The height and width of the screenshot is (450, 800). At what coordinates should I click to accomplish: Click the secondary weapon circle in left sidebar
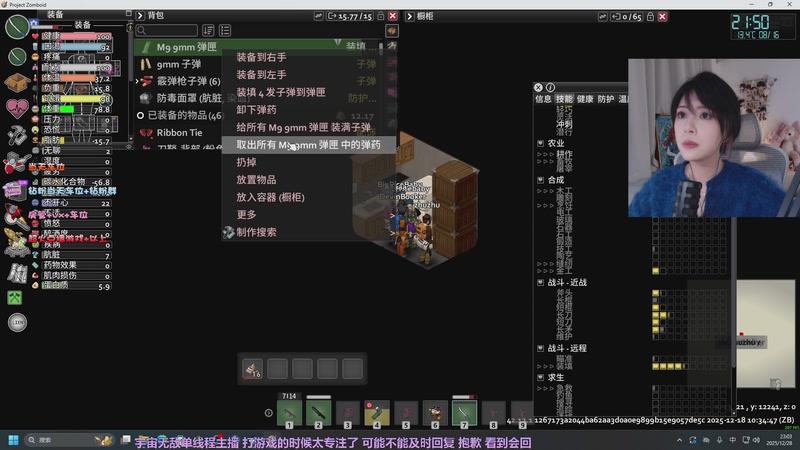17,56
